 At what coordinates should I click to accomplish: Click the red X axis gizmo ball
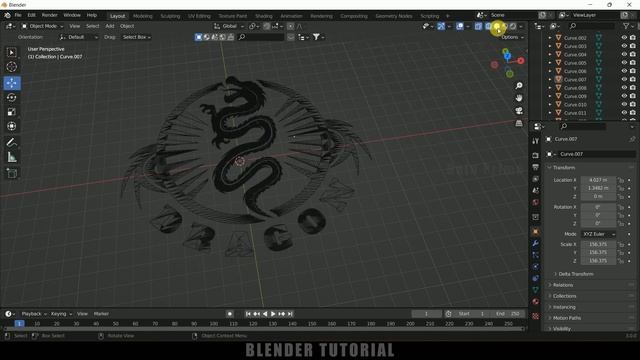tap(521, 60)
